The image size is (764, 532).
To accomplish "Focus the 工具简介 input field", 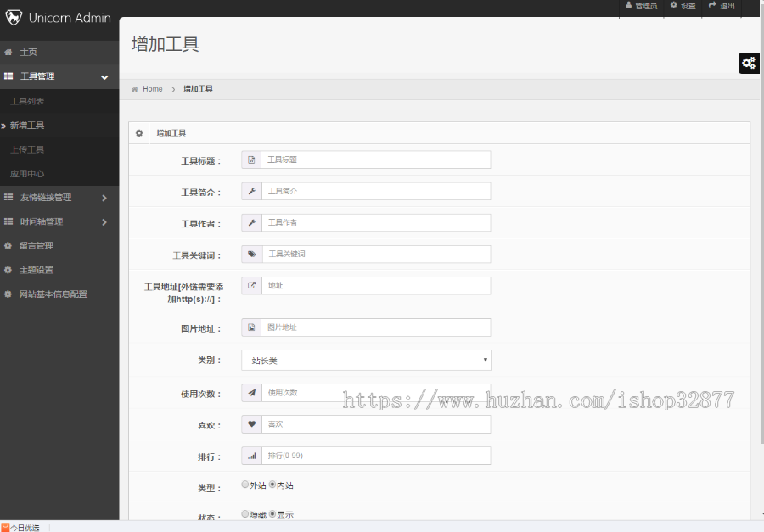I will coord(376,192).
